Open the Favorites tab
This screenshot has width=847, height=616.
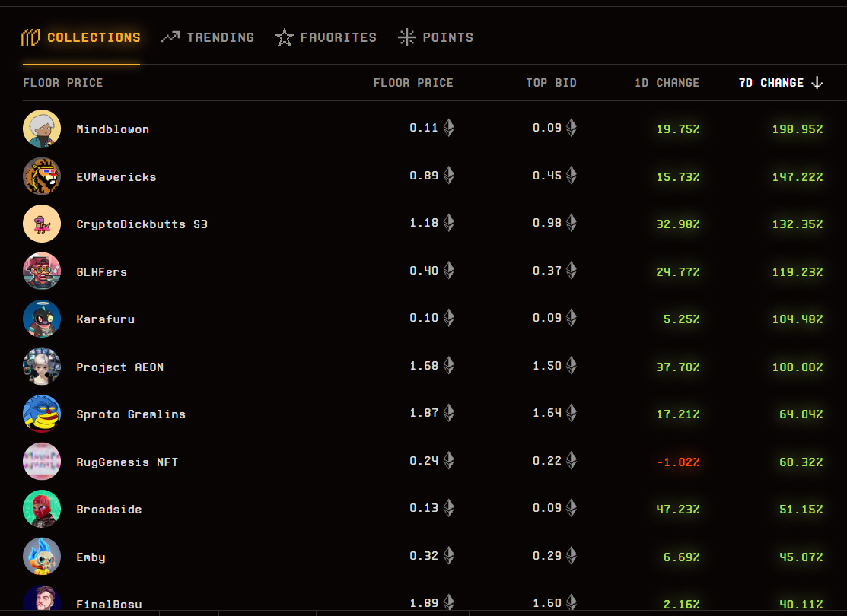(x=326, y=37)
